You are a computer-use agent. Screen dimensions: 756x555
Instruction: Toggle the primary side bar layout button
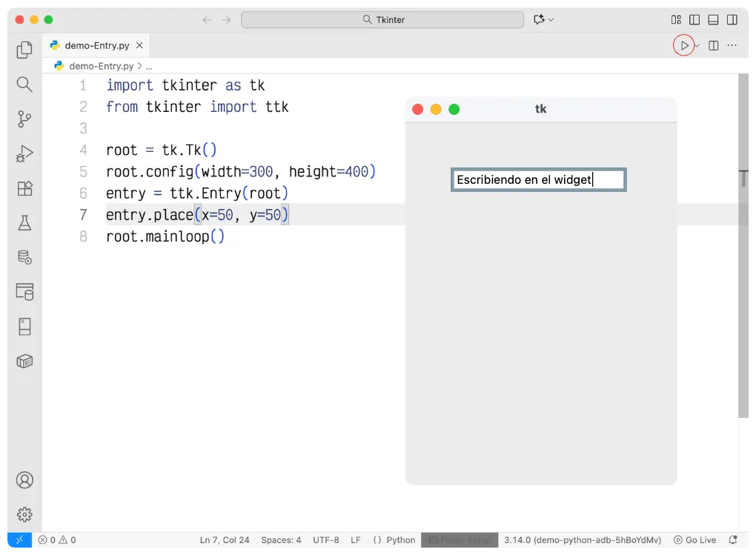pos(694,20)
